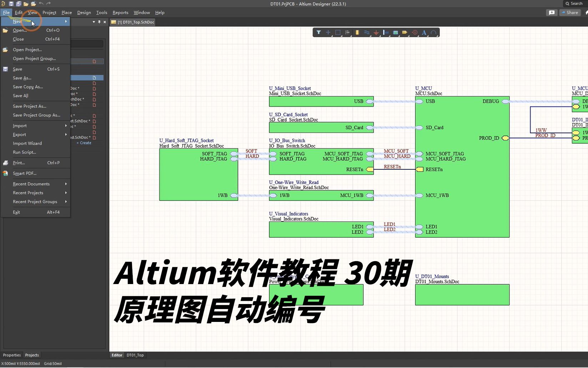Select the DT01_Top sheet tab
Screen dimensions: 588x368
(x=135, y=355)
